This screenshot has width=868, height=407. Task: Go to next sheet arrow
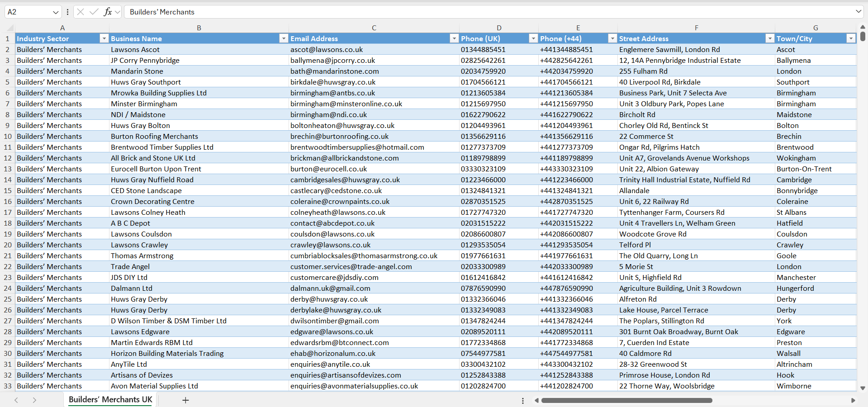point(34,400)
